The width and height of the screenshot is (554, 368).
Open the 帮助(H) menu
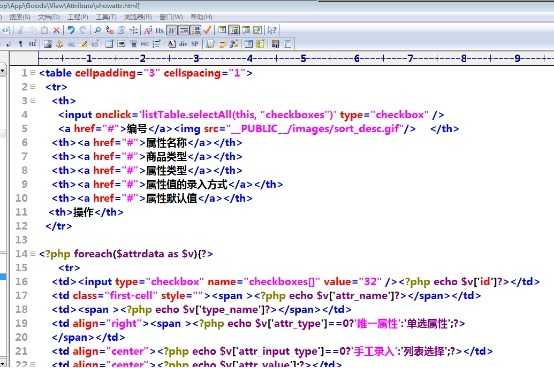click(x=201, y=17)
